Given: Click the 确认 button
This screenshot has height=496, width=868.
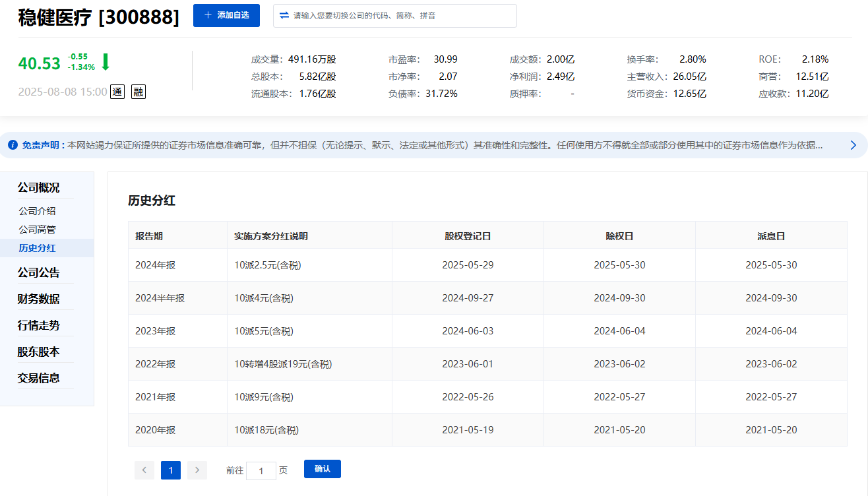Looking at the screenshot, I should (323, 469).
